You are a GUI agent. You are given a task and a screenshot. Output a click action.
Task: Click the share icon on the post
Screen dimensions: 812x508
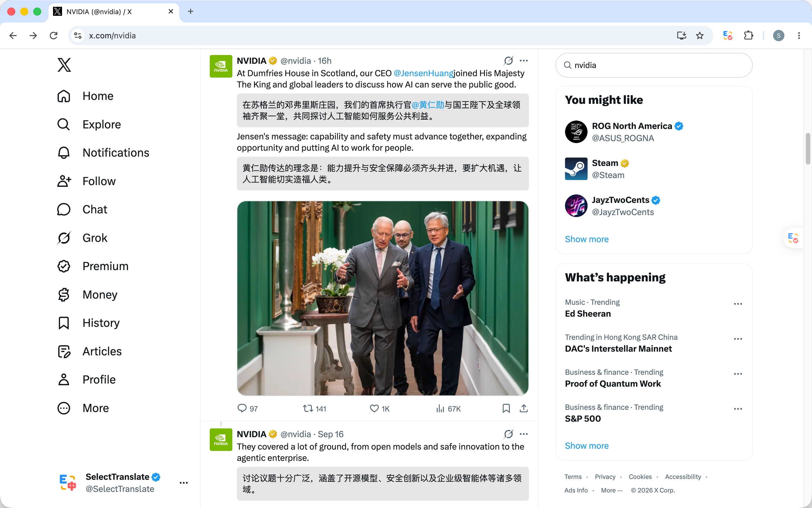click(x=524, y=408)
